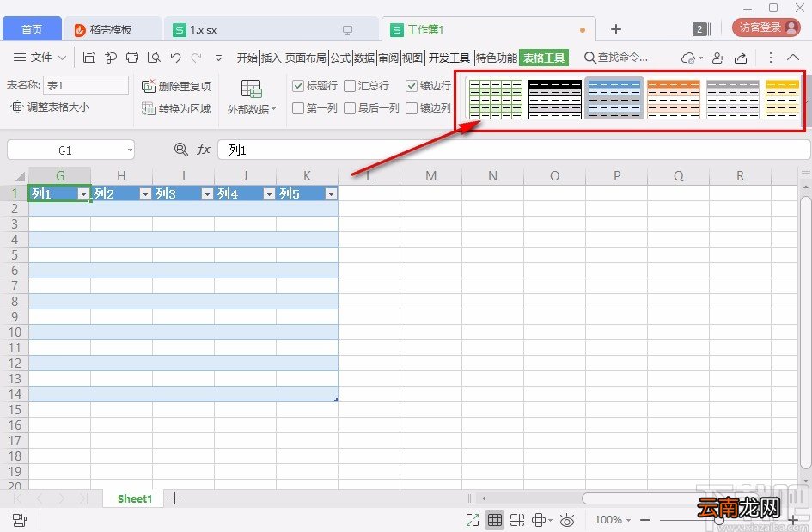
Task: Toggle the 汇总行 checkbox
Action: (x=350, y=85)
